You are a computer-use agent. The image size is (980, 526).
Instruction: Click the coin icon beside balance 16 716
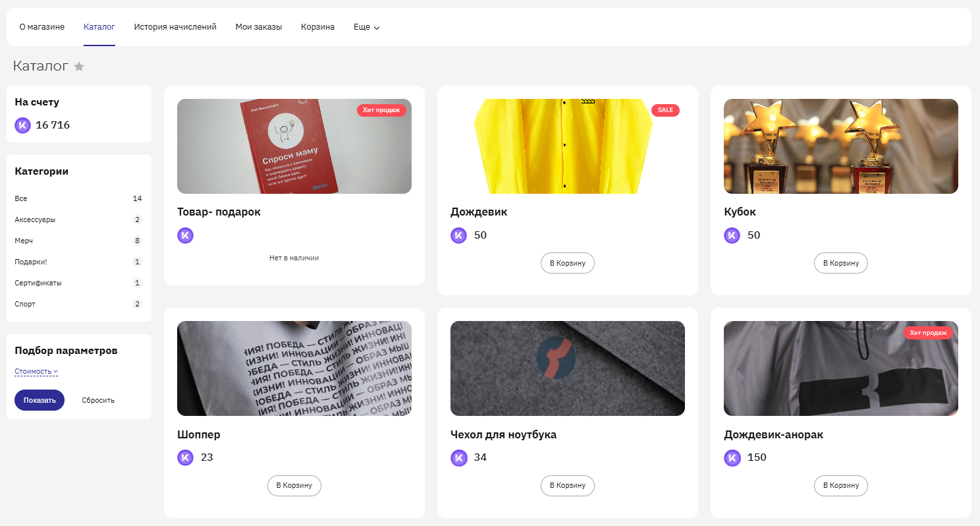point(23,125)
